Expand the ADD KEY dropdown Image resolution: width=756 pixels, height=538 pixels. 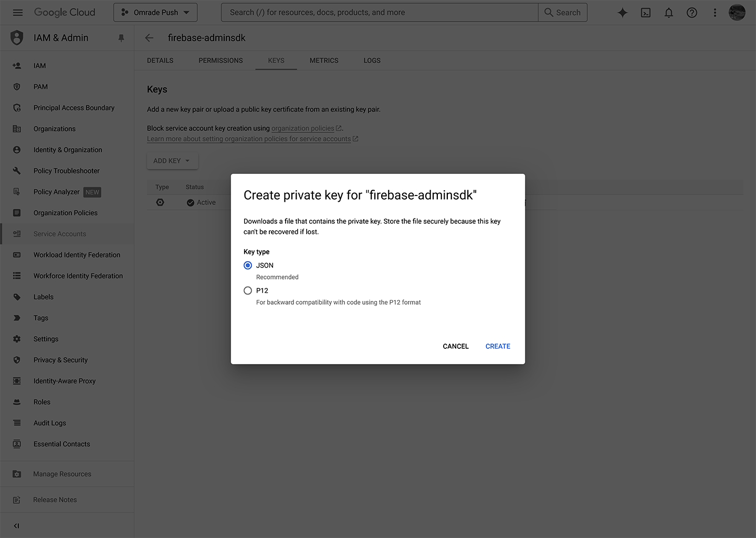point(172,161)
